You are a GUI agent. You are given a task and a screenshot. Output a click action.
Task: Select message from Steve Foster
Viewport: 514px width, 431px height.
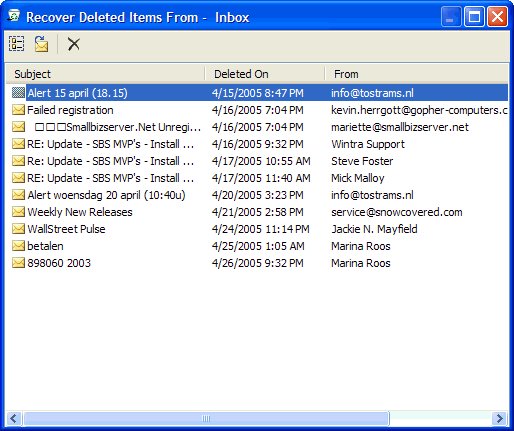257,161
